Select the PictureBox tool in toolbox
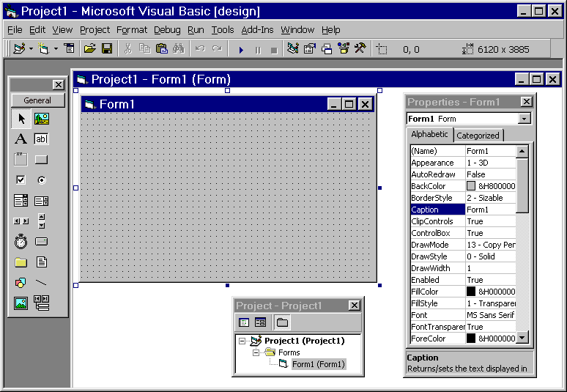 click(42, 119)
